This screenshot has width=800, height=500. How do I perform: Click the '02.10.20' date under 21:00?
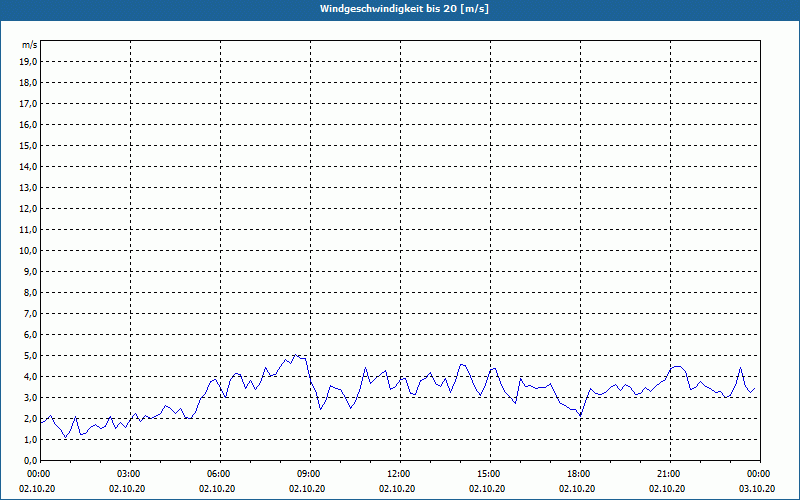tap(667, 489)
